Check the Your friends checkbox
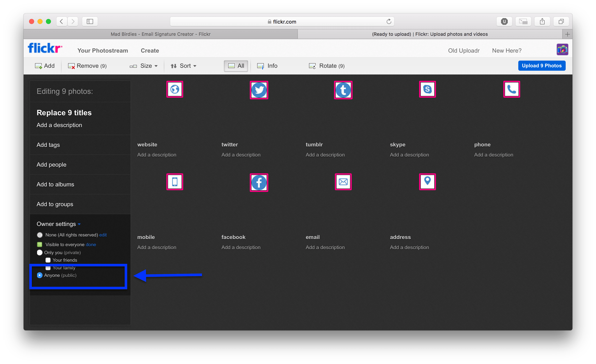The image size is (596, 364). pos(48,260)
